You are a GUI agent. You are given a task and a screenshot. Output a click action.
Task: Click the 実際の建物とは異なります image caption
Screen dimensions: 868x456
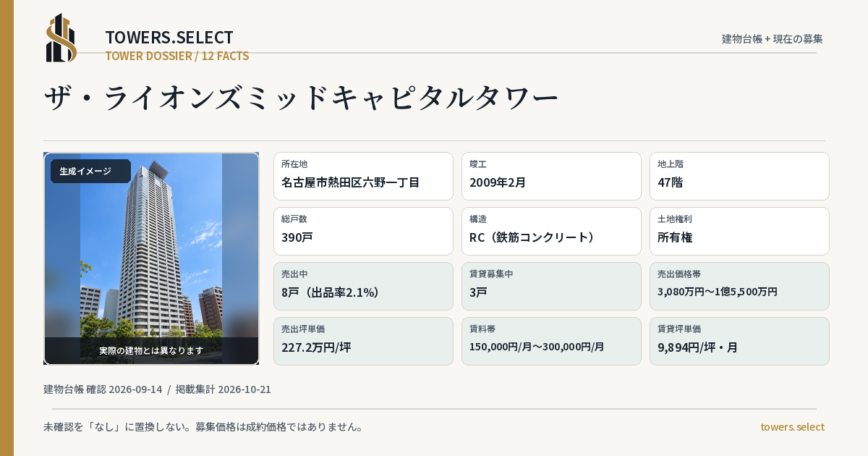(151, 350)
